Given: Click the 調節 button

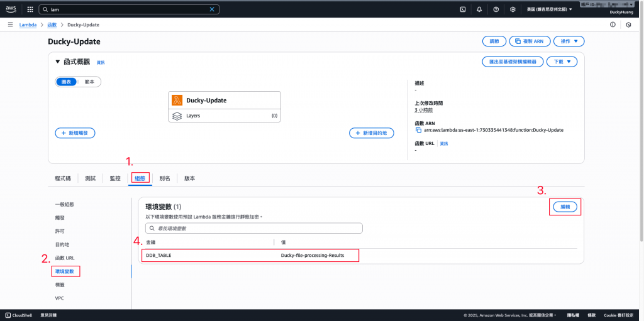Looking at the screenshot, I should [494, 41].
